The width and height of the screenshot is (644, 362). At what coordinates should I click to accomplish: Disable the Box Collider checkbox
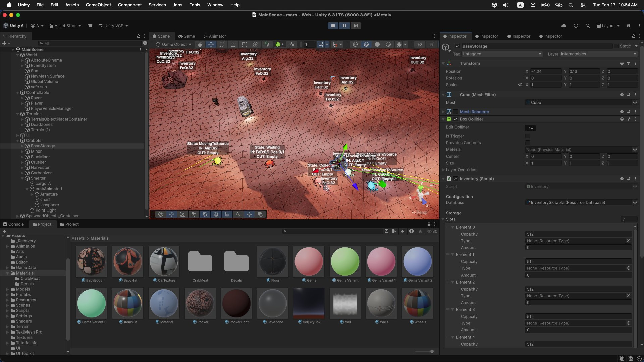pyautogui.click(x=455, y=119)
